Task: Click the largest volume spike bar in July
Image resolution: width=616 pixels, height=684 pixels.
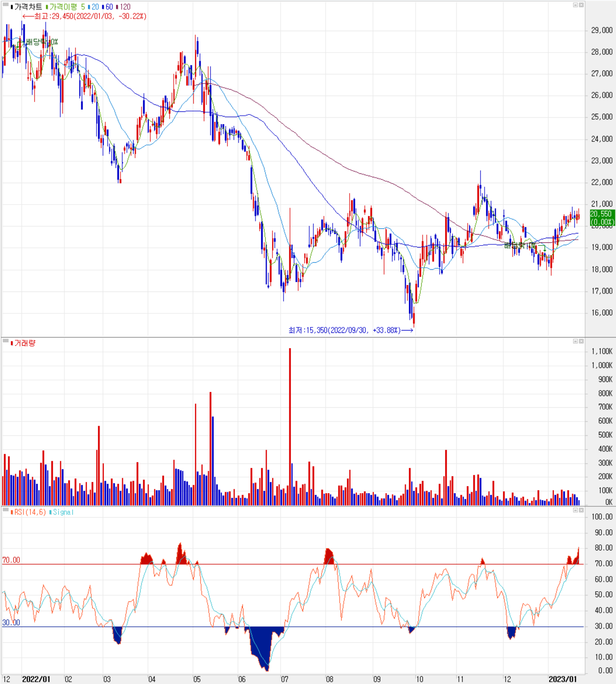Action: (290, 427)
